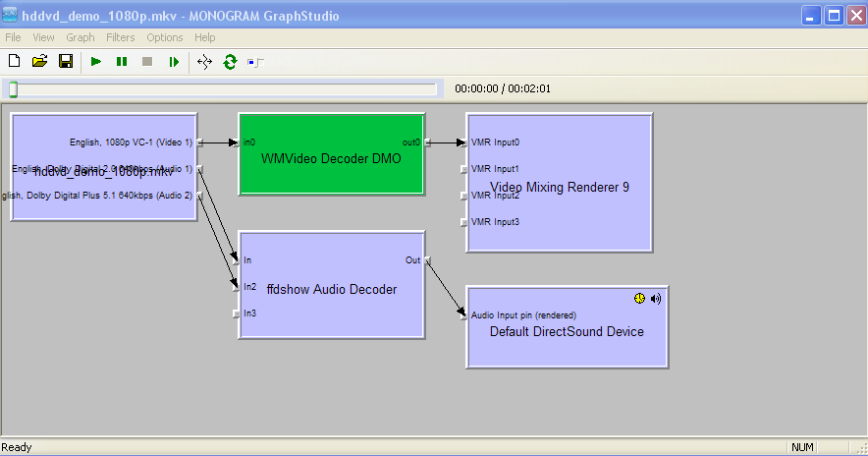This screenshot has height=456, width=868.
Task: Click the VMR Input0 pin
Action: pyautogui.click(x=463, y=142)
